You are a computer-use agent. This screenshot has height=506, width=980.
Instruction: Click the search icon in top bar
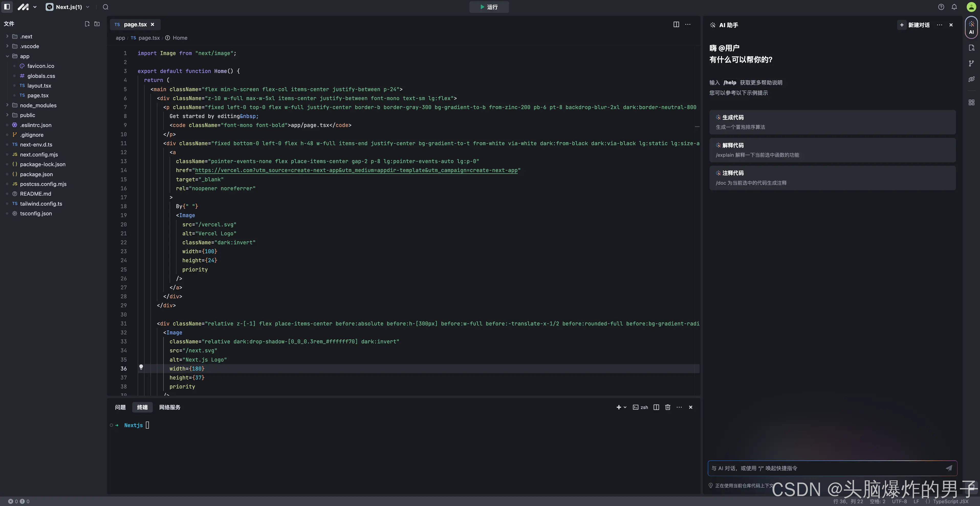(x=105, y=7)
